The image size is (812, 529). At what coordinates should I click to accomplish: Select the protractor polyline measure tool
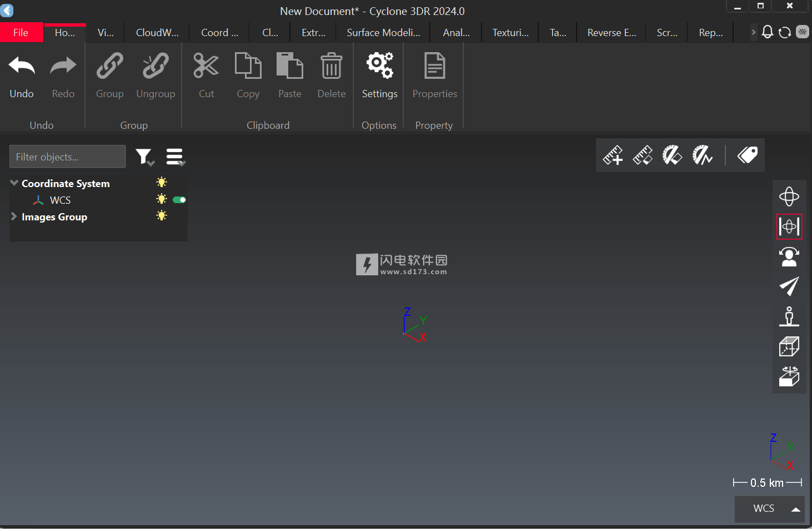point(702,155)
